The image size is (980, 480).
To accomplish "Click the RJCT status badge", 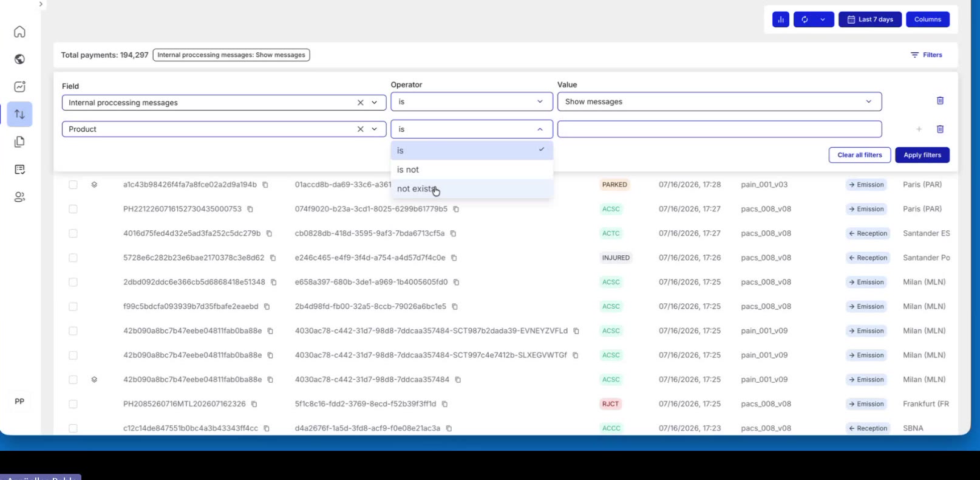I will pyautogui.click(x=610, y=404).
